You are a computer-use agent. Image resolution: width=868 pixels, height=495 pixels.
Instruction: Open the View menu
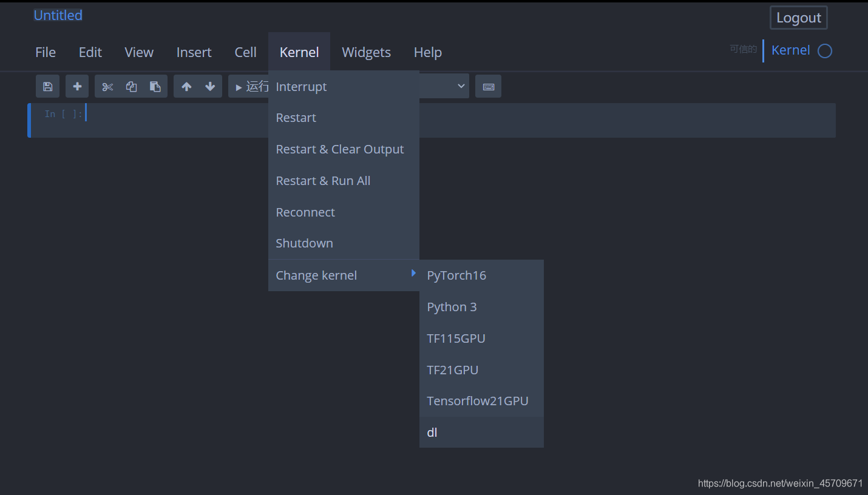139,52
